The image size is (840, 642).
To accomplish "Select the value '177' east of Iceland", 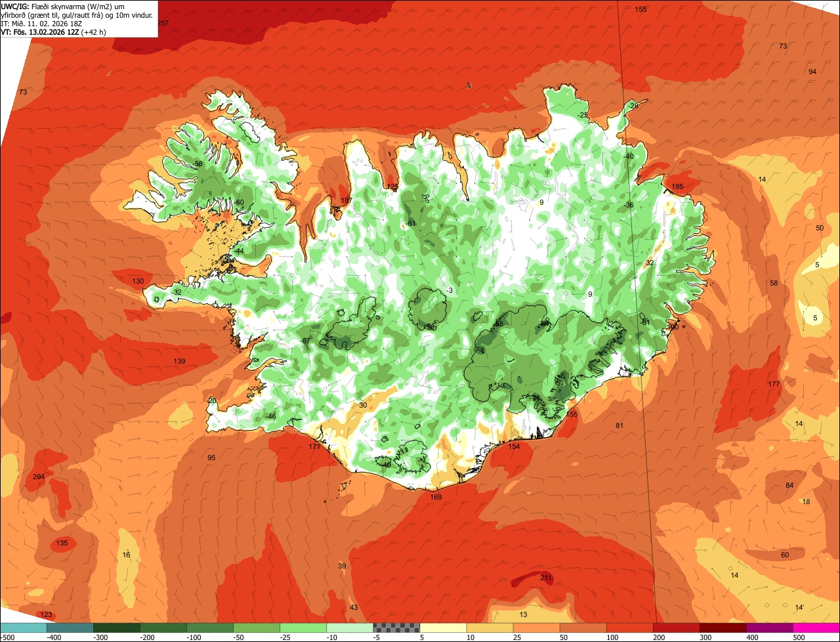I will point(774,384).
